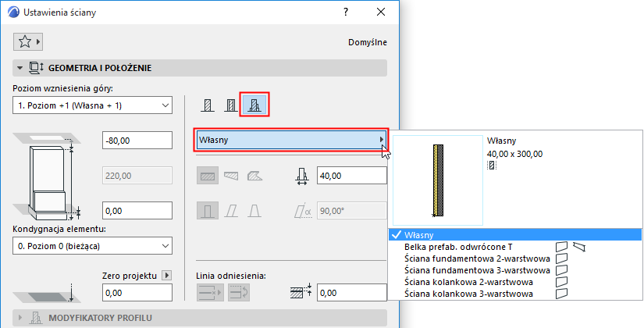
Task: Click the Geometria i położenie panel icon
Action: click(36, 68)
